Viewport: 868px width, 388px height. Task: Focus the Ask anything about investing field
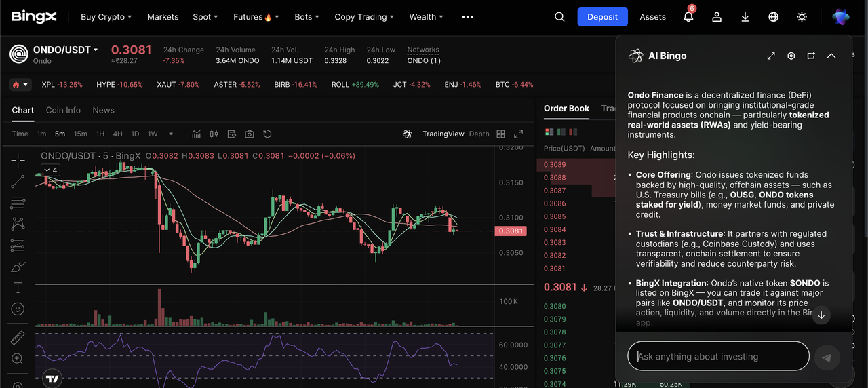click(719, 356)
